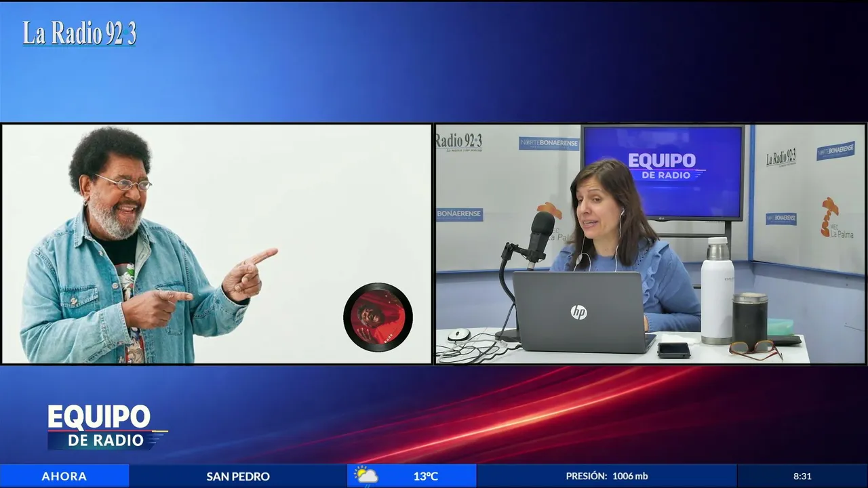Click the La Radio 92.3 logo in the blue header

tap(79, 33)
